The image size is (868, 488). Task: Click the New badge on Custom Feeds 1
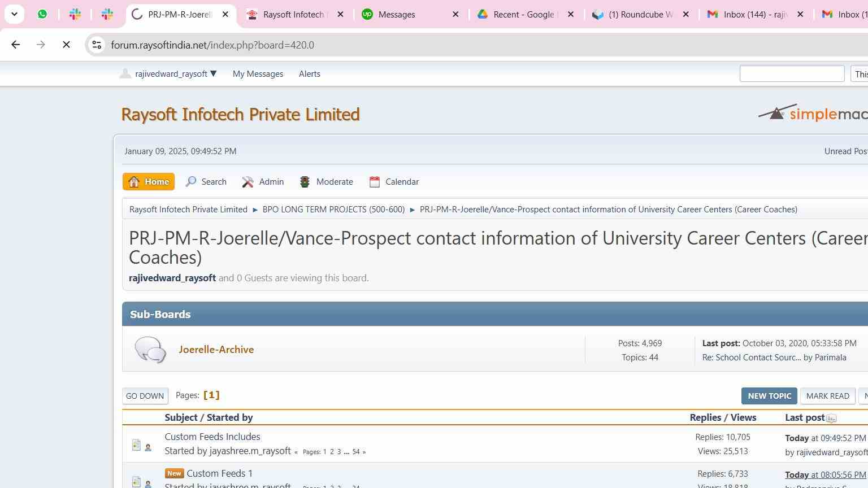[174, 473]
